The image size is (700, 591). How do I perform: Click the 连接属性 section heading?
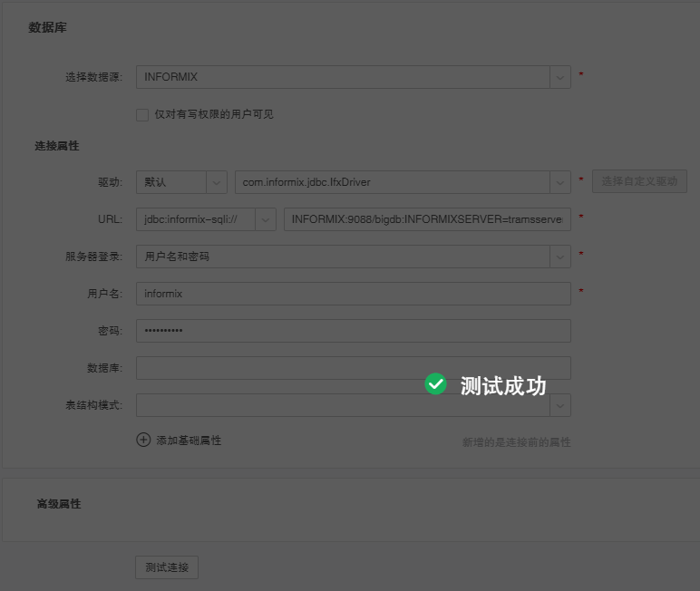point(57,146)
